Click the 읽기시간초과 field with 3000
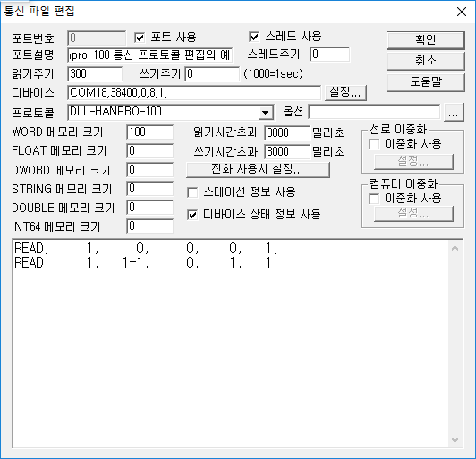This screenshot has width=476, height=459. (x=287, y=133)
